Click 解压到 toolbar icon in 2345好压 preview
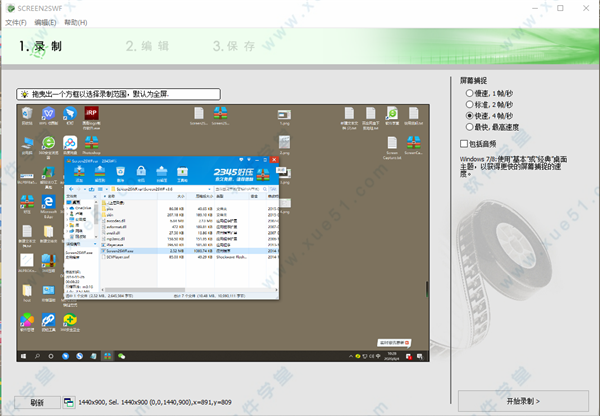The width and height of the screenshot is (600, 416). pos(100,174)
